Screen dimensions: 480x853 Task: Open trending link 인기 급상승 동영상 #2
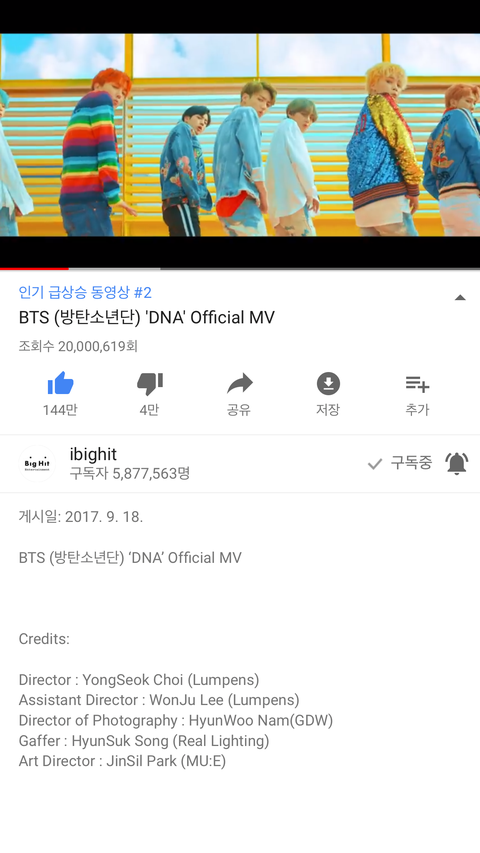85,293
